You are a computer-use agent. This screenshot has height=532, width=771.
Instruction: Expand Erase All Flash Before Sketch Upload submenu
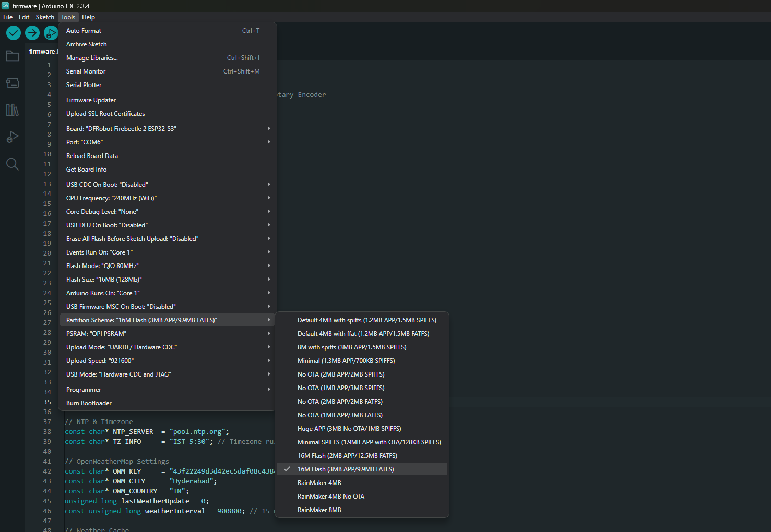pos(168,239)
